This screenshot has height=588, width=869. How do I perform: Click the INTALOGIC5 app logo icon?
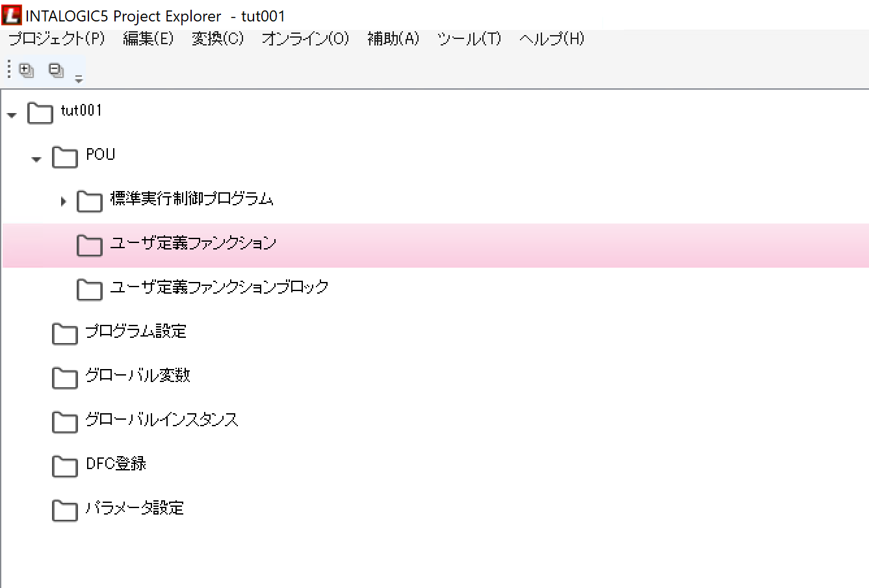[12, 16]
